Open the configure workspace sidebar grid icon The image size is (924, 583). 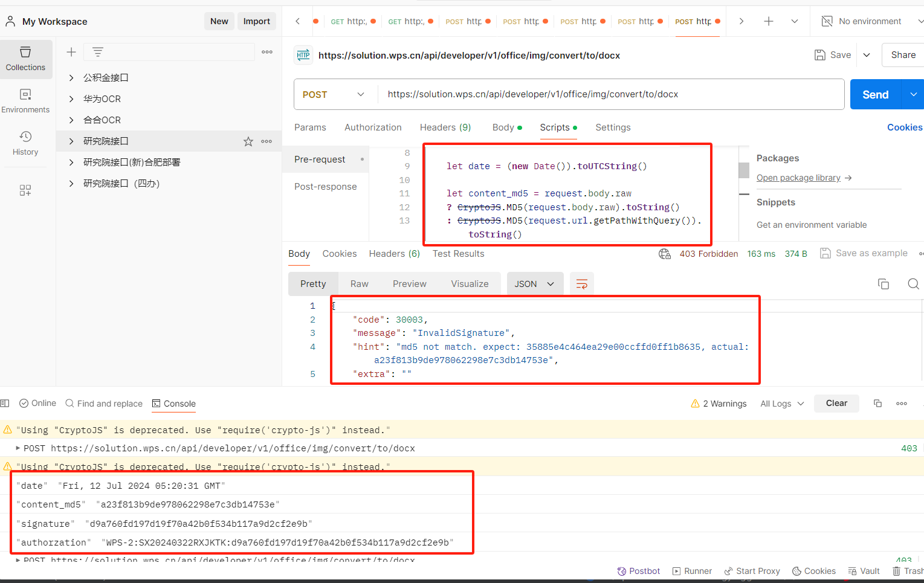pyautogui.click(x=25, y=190)
